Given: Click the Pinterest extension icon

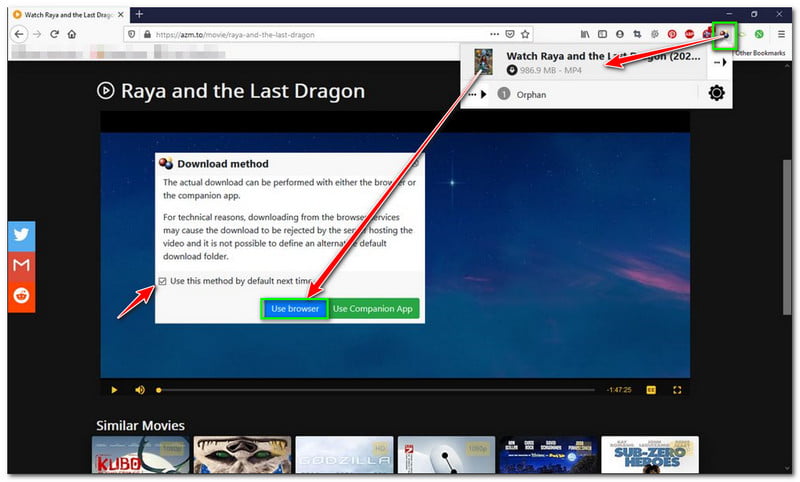Looking at the screenshot, I should pyautogui.click(x=672, y=34).
